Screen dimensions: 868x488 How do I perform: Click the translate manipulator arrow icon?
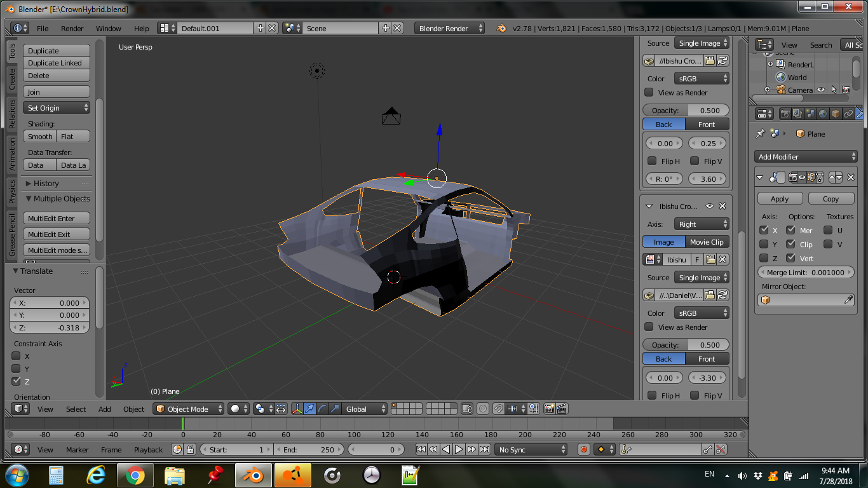[309, 409]
